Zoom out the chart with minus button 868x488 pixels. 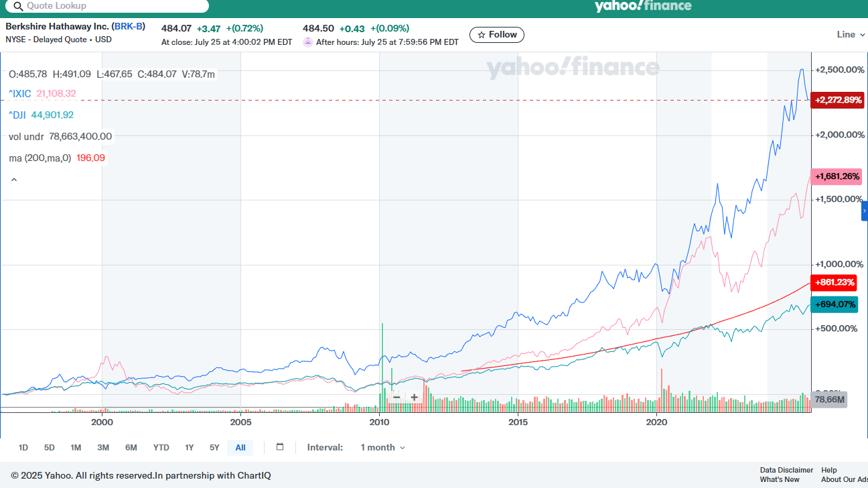click(x=396, y=397)
